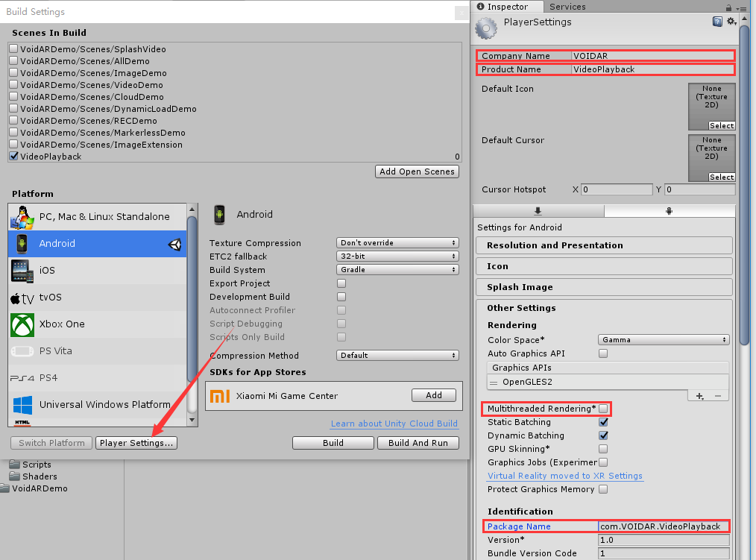This screenshot has width=756, height=560.
Task: Click the PS4 logo icon
Action: 22,378
